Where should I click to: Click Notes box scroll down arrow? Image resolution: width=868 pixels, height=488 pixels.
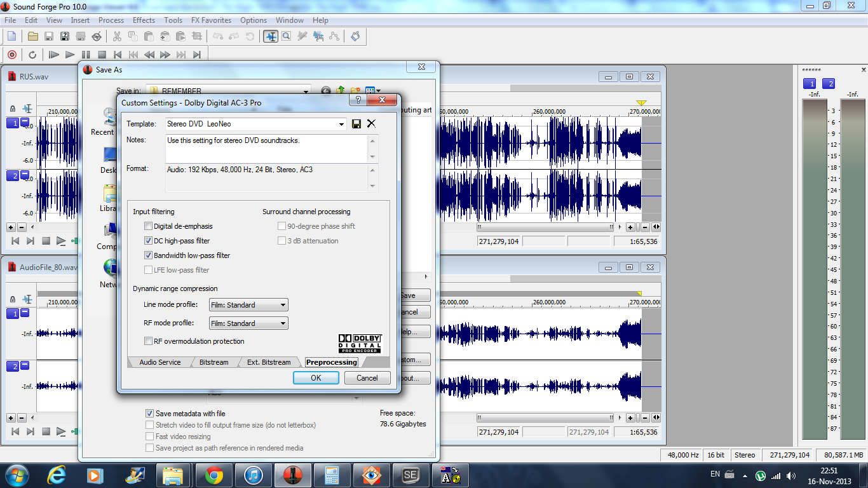[x=373, y=157]
